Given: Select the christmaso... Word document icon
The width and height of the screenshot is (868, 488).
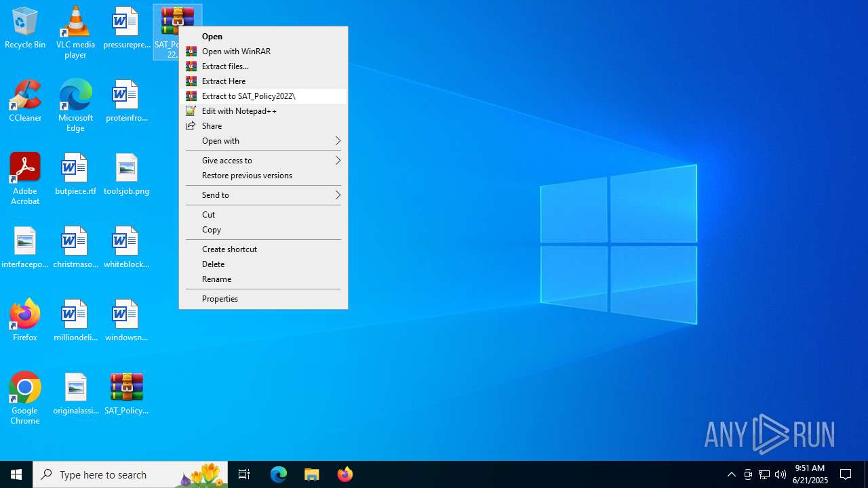Looking at the screenshot, I should 75,248.
